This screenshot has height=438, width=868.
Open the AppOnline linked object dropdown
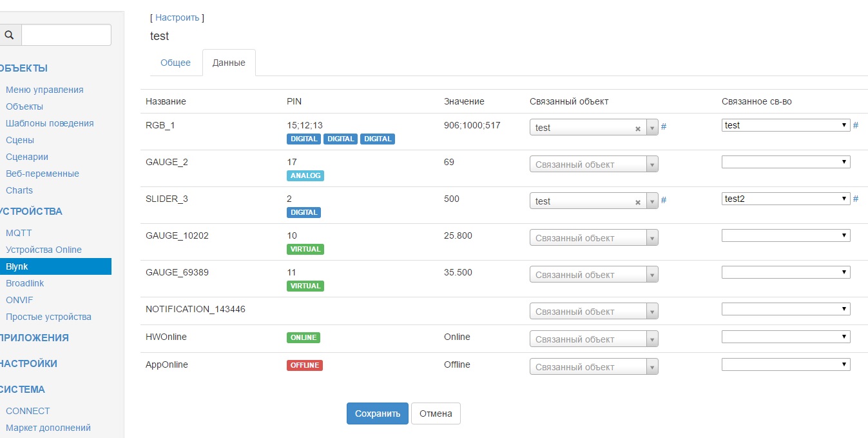594,367
